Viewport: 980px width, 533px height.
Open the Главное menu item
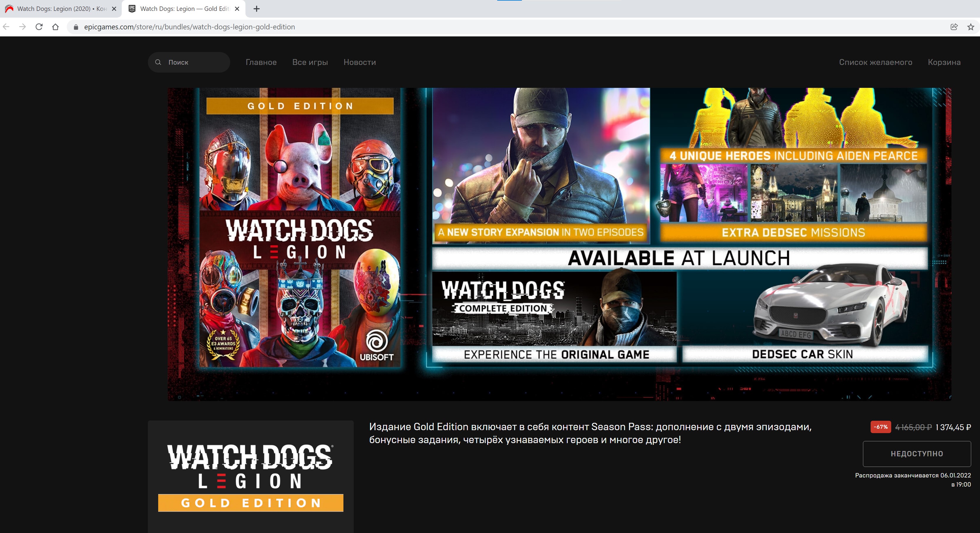click(x=261, y=62)
